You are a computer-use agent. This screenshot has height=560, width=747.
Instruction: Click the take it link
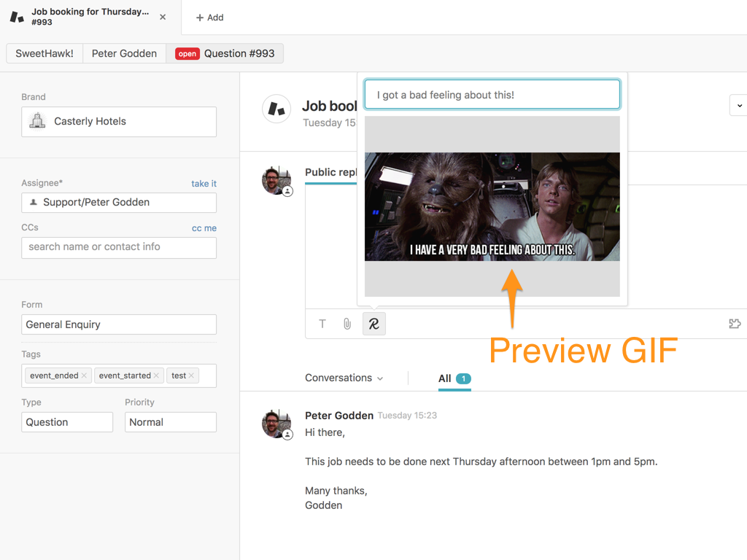pos(204,184)
